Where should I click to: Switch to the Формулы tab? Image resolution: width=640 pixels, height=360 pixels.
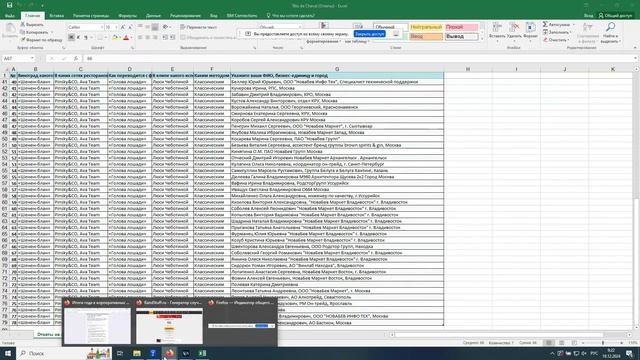point(127,16)
